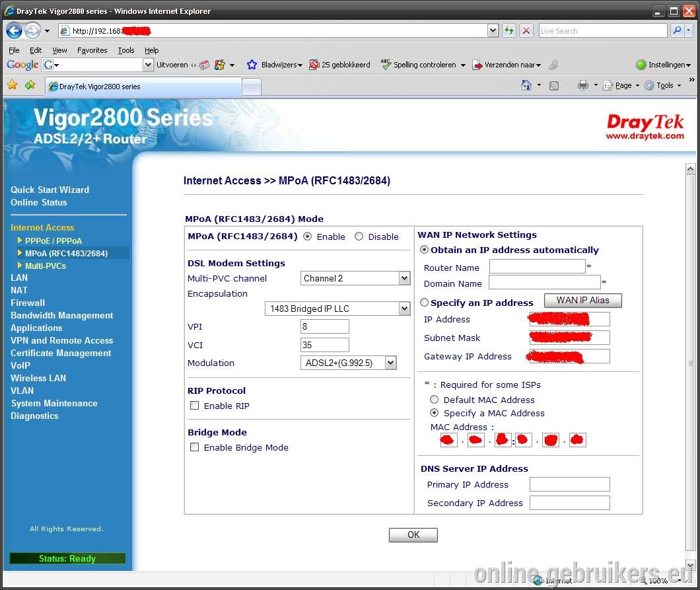The width and height of the screenshot is (700, 590).
Task: Stop loading with the red X icon
Action: 526,30
